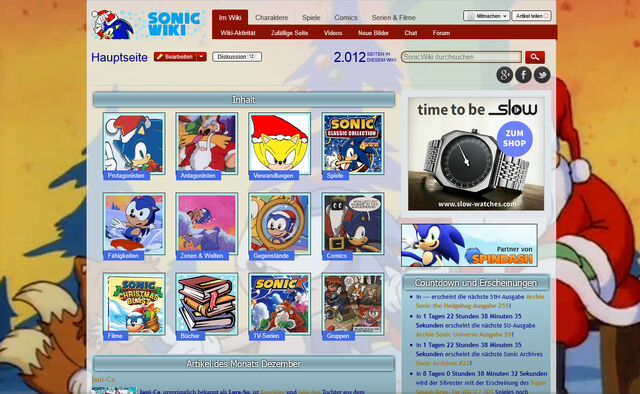Open Zufällige Seite link
Screen dimensions: 640x394
pyautogui.click(x=289, y=33)
